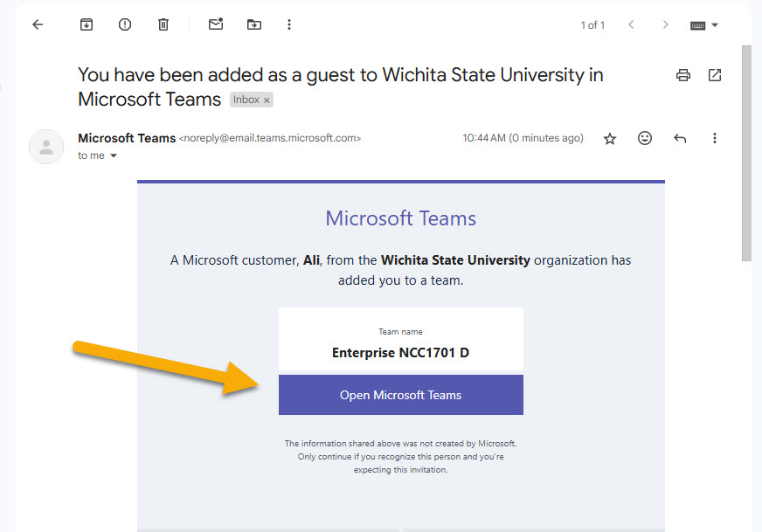Reply to the Microsoft Teams email
Screen dimensions: 762x532
tap(680, 138)
